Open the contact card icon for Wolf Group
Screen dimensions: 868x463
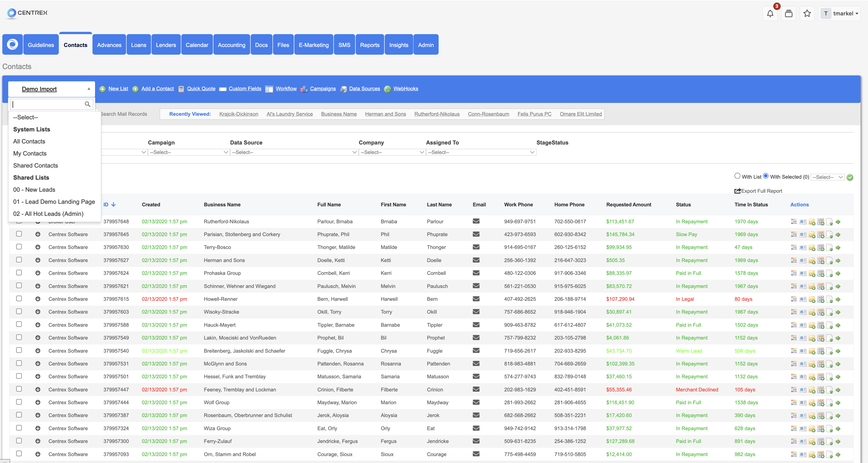[x=803, y=403]
